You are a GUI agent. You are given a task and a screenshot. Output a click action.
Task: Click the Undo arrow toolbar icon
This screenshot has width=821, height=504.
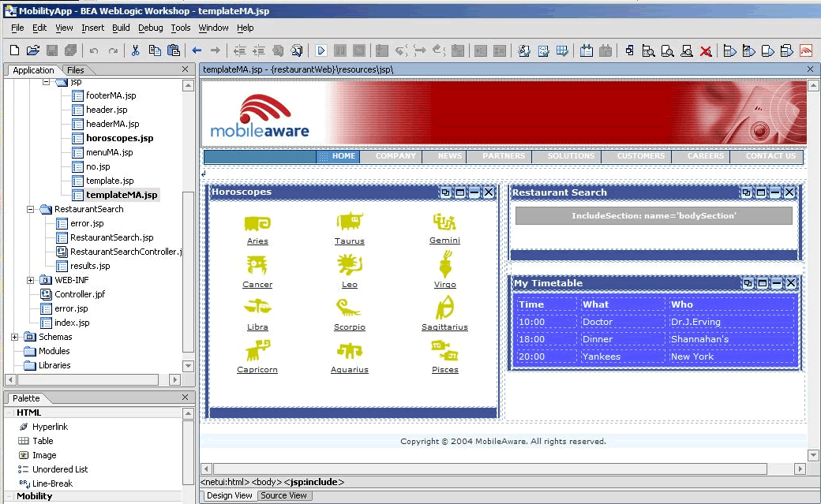click(94, 50)
